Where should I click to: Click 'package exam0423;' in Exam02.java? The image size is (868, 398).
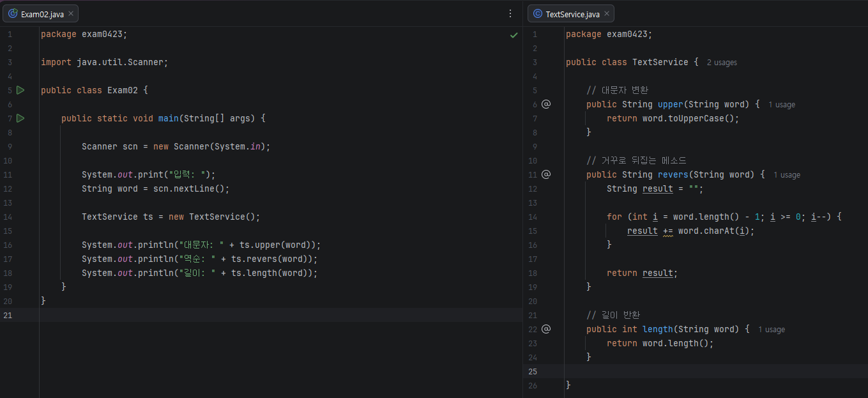pos(84,34)
